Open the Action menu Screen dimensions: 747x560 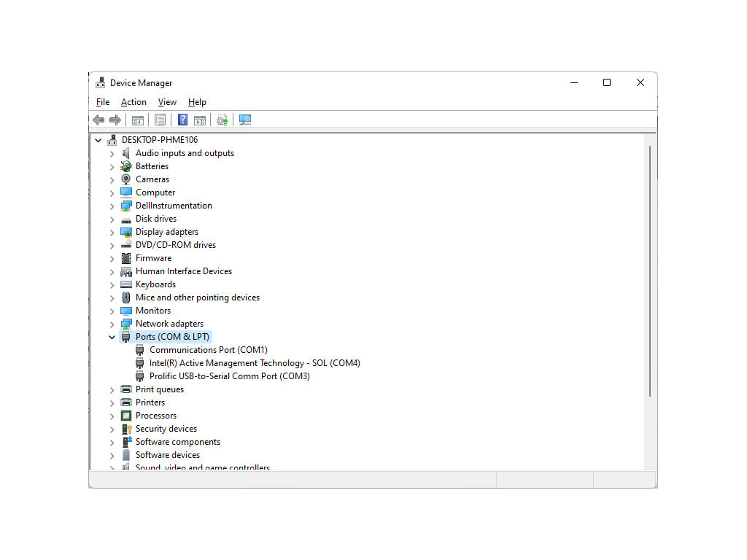pyautogui.click(x=133, y=102)
